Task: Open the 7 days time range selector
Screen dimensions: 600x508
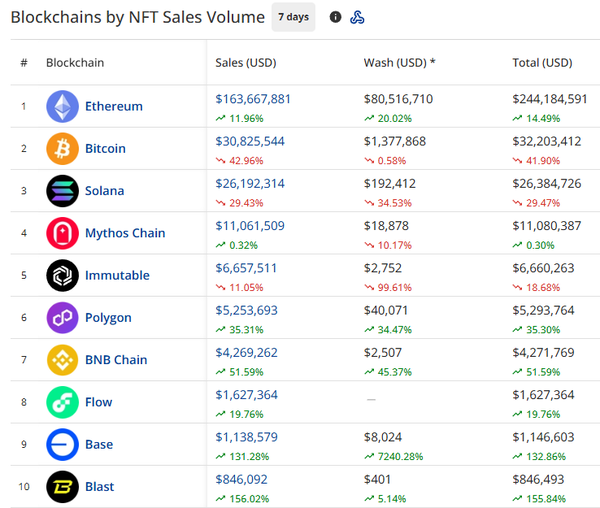Action: pos(293,17)
